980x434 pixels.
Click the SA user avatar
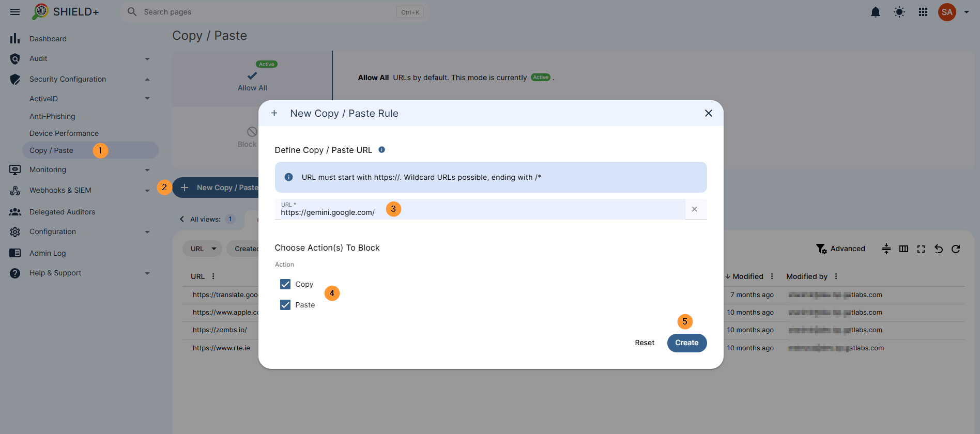947,12
